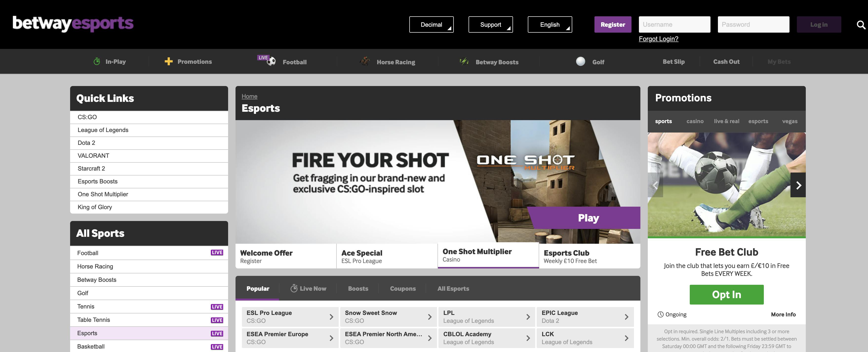Select the live & real promotions tab

[x=727, y=121]
